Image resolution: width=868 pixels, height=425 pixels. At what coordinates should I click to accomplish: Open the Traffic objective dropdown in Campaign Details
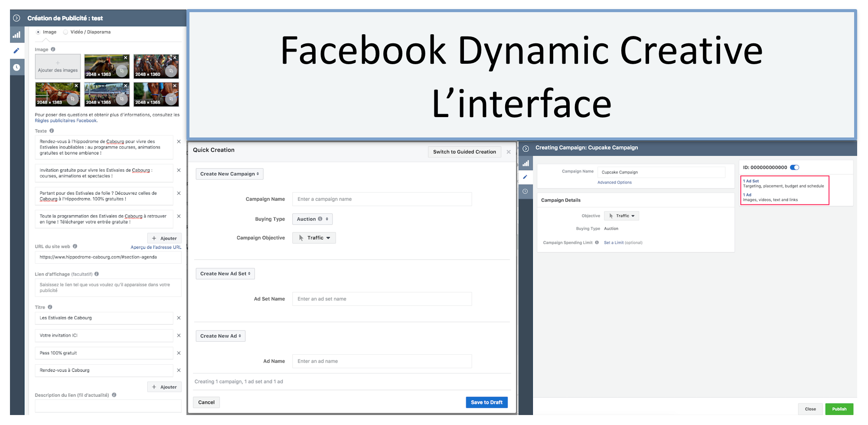[x=621, y=216]
